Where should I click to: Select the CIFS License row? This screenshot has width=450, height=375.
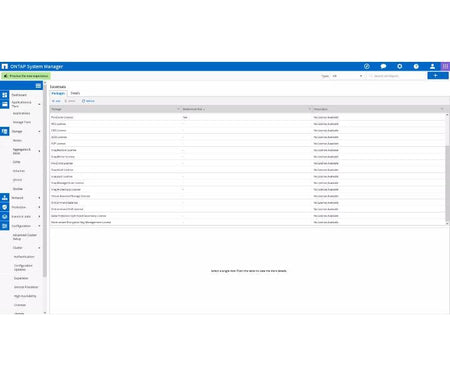point(247,130)
